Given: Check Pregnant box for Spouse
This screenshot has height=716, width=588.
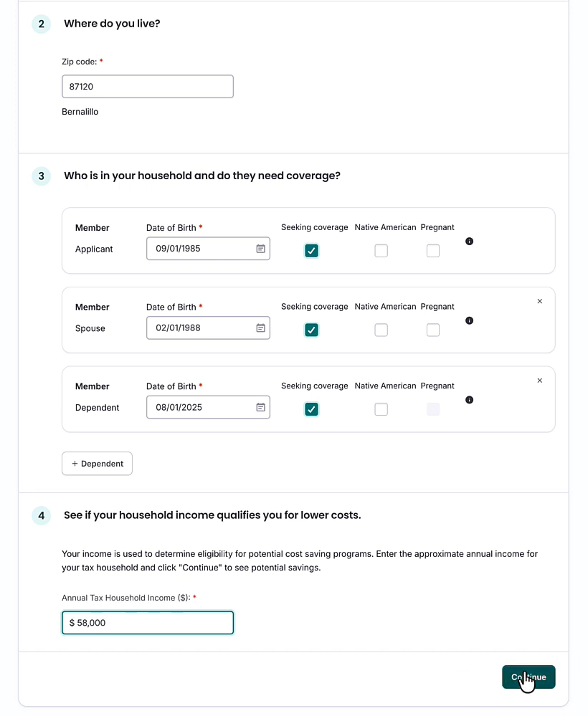Looking at the screenshot, I should pyautogui.click(x=433, y=330).
